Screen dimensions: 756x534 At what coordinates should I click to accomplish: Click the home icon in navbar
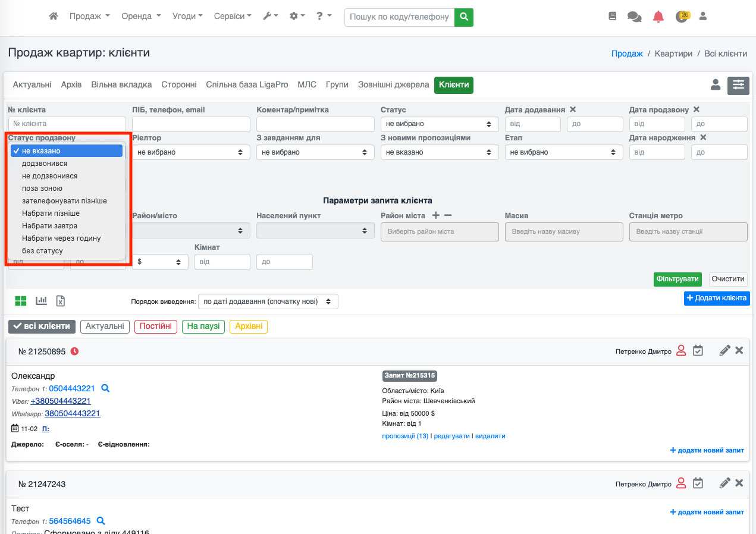(54, 17)
